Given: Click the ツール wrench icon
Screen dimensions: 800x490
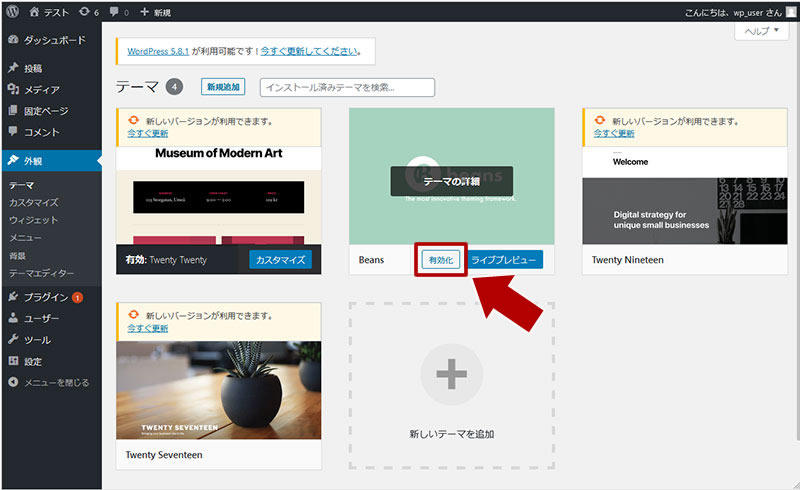Looking at the screenshot, I should [13, 339].
